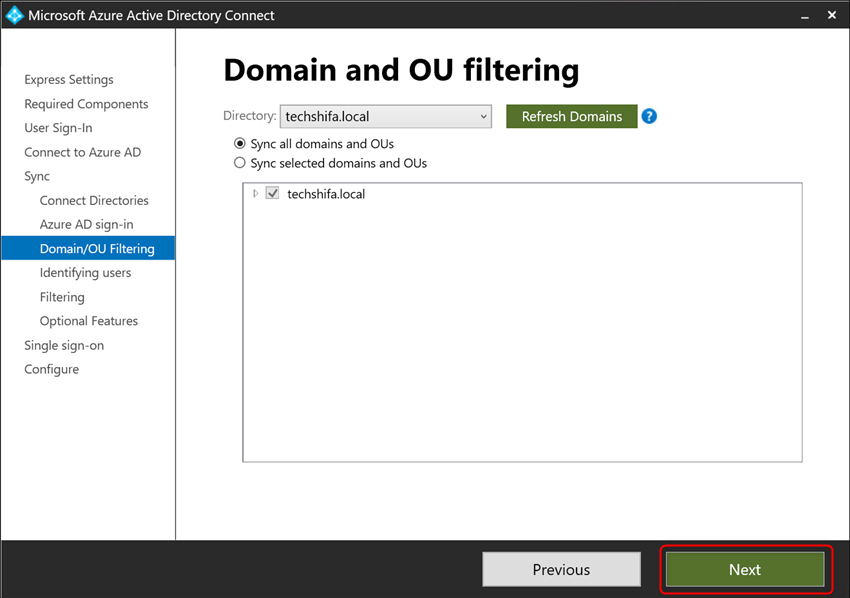Viewport: 850px width, 598px height.
Task: Go to Express Settings step
Action: pos(68,79)
